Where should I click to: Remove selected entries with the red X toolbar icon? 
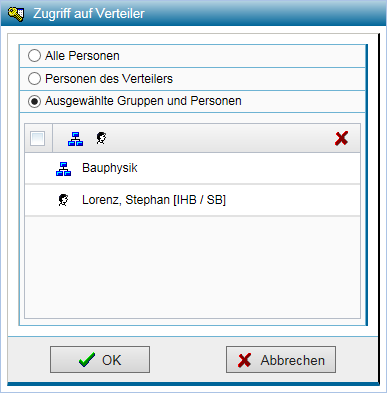(341, 138)
